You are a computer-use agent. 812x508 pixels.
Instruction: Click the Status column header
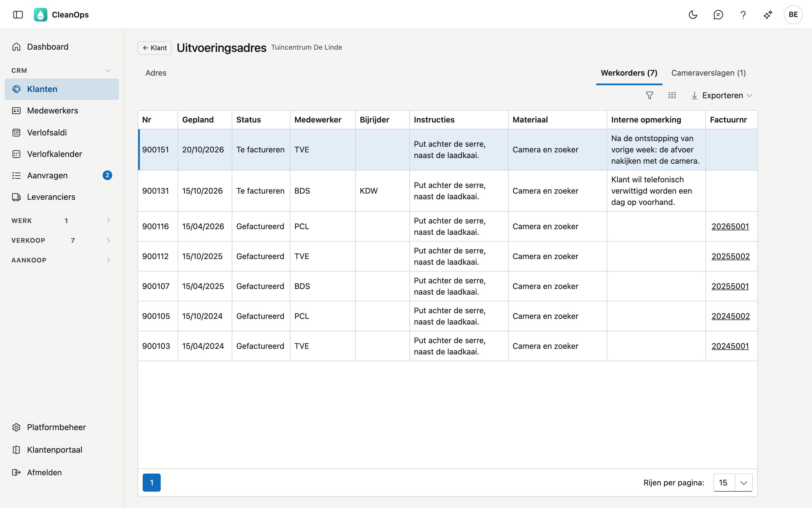[261, 120]
